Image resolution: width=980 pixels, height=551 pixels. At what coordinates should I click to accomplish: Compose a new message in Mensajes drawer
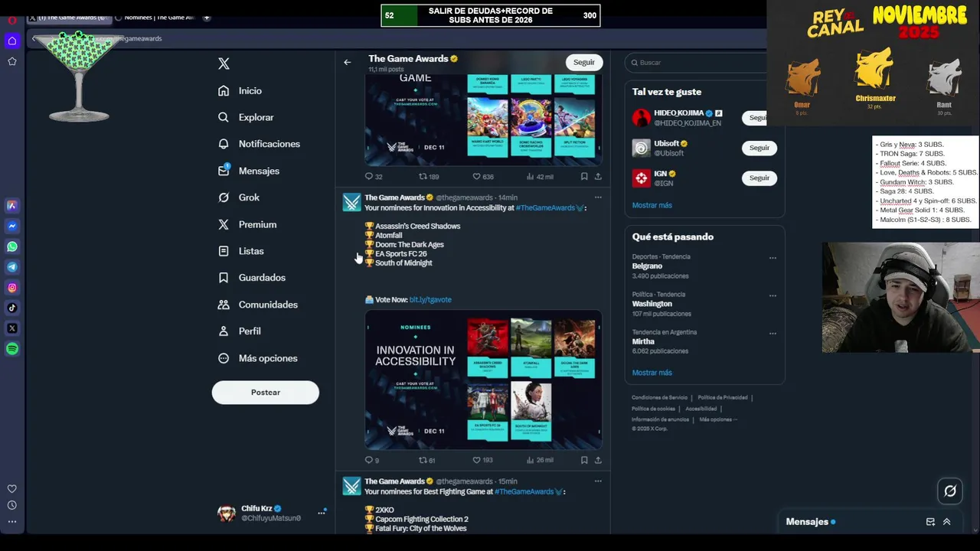point(930,522)
